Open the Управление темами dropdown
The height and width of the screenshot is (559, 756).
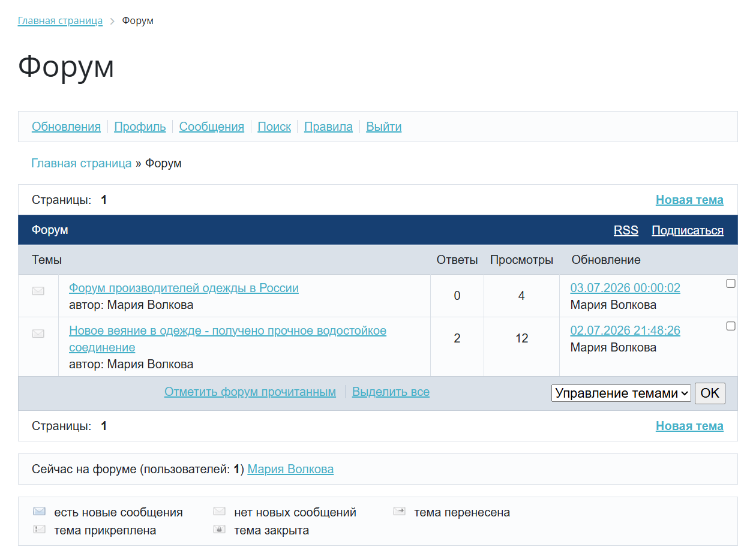tap(622, 393)
